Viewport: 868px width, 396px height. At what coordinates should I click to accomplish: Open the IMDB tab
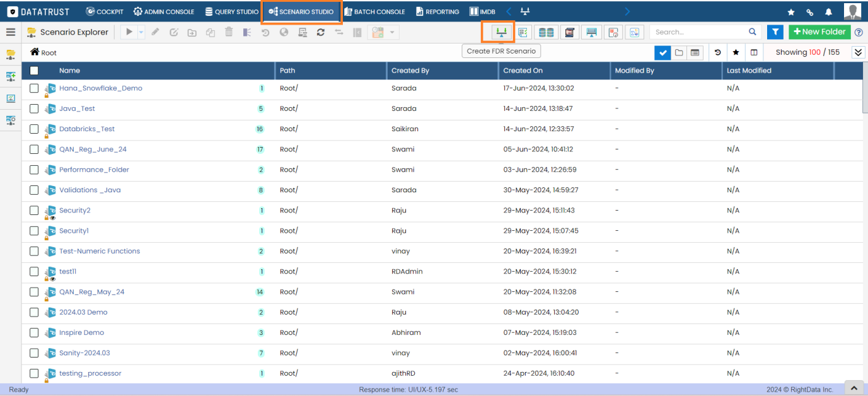(483, 11)
